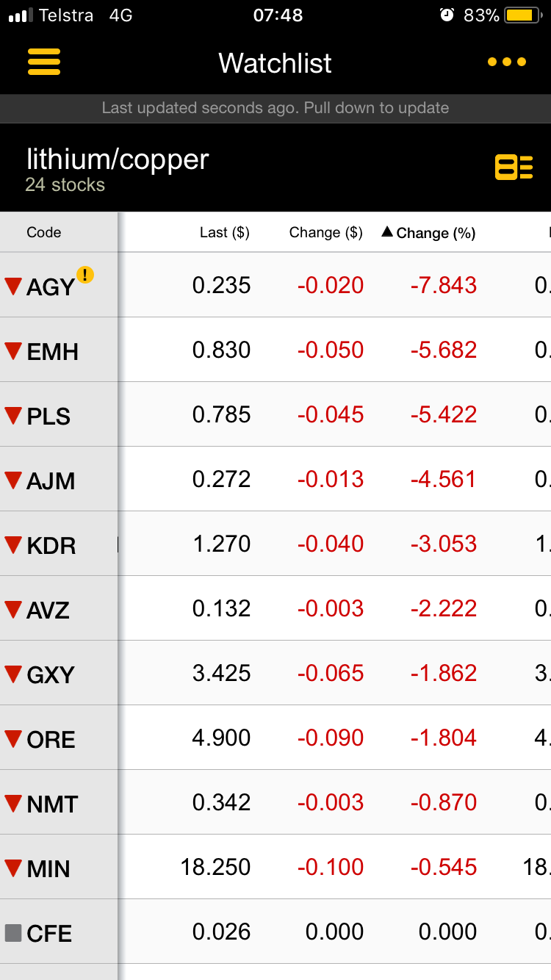551x980 pixels.
Task: Sort by the Last ($) column header
Action: pos(225,233)
